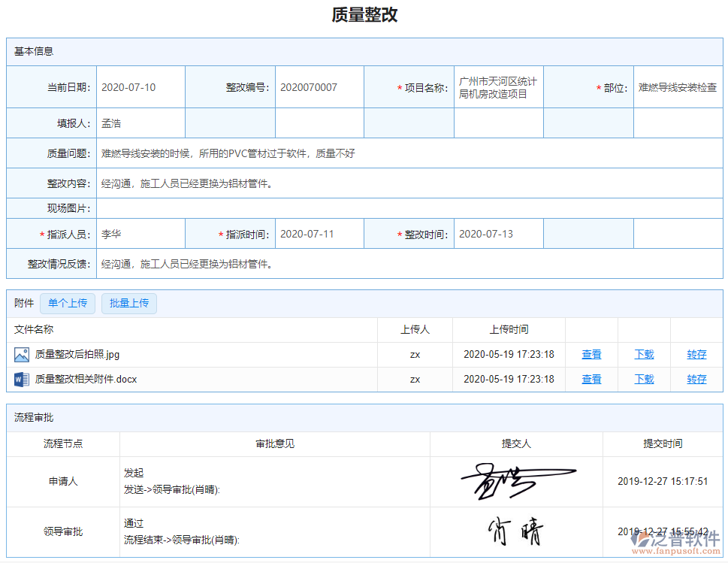Click 转存 for 质量整改后拍照.jpg
Screen dimensions: 728x563
696,354
